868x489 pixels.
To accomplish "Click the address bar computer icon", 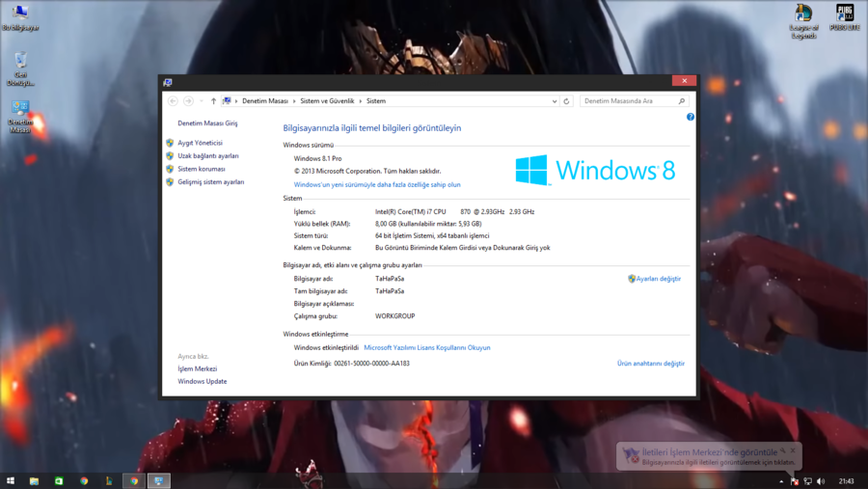I will (227, 101).
